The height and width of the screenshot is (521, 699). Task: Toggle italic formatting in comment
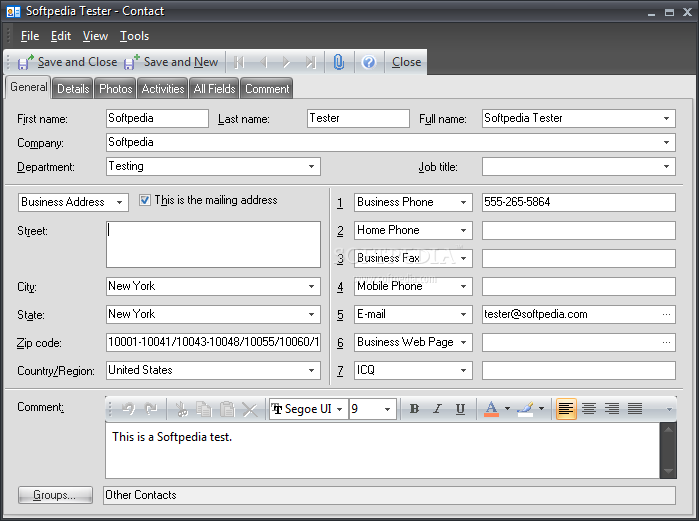pyautogui.click(x=437, y=409)
